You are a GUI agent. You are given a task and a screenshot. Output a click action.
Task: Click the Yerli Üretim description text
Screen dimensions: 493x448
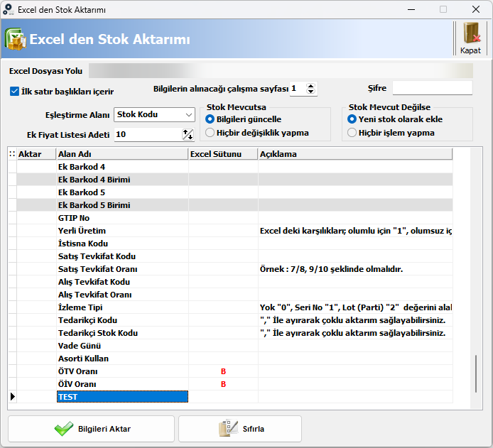click(356, 231)
